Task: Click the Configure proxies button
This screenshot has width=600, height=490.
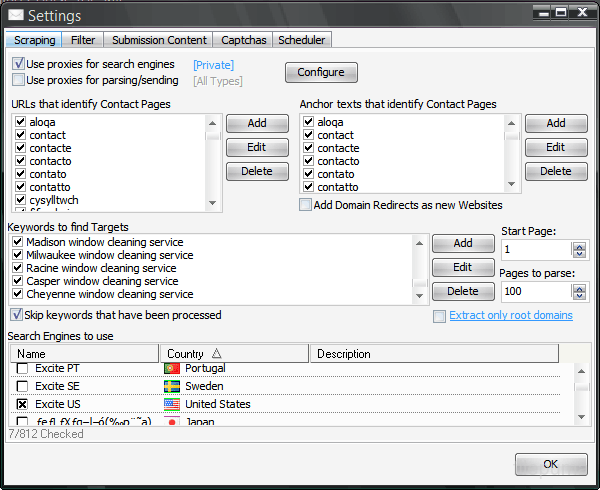Action: [x=321, y=72]
